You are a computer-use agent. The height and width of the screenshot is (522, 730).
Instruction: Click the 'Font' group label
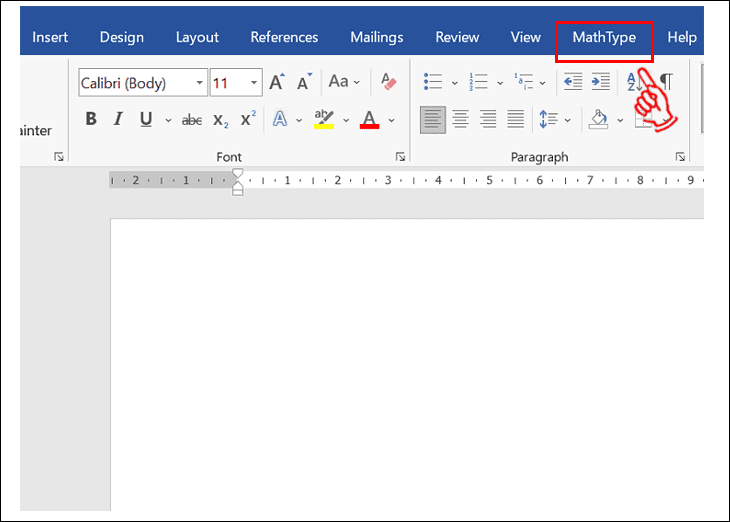[229, 157]
